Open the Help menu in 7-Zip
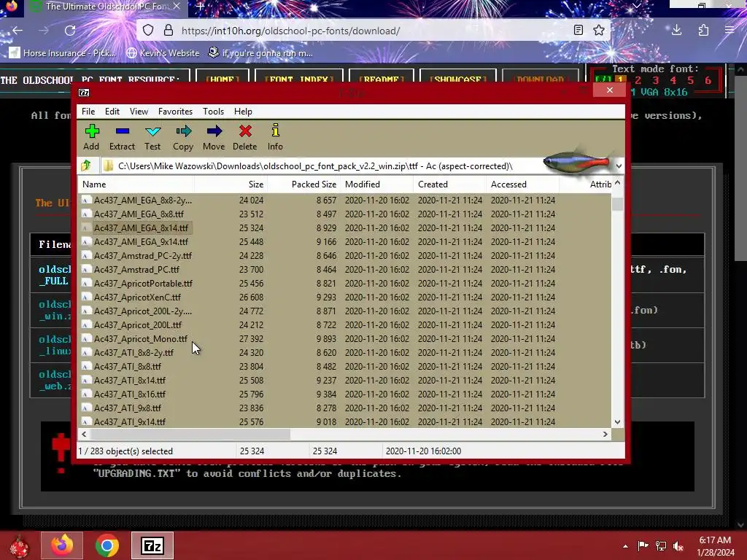The height and width of the screenshot is (560, 747). click(x=243, y=112)
